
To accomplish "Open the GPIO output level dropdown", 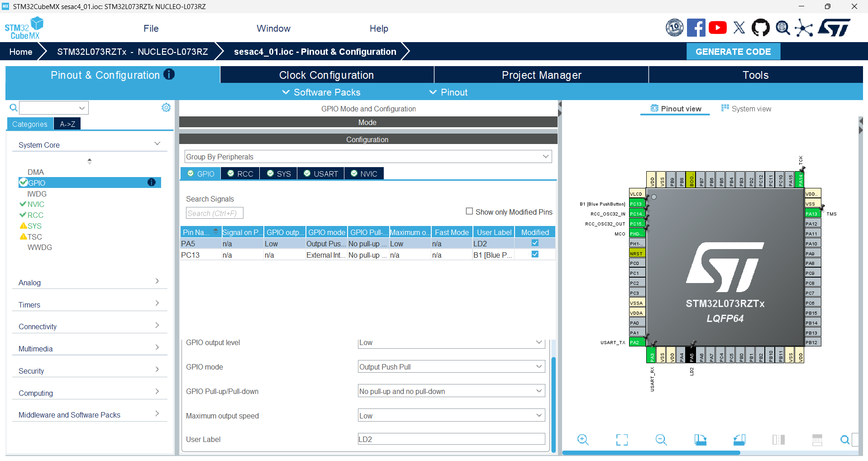I will tap(451, 342).
